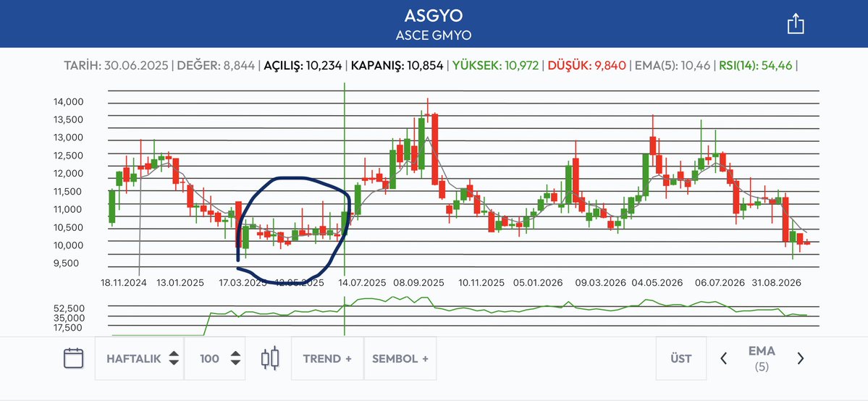Click the EMA(5): 10,46 readout
Image resolution: width=868 pixels, height=401 pixels.
[673, 65]
